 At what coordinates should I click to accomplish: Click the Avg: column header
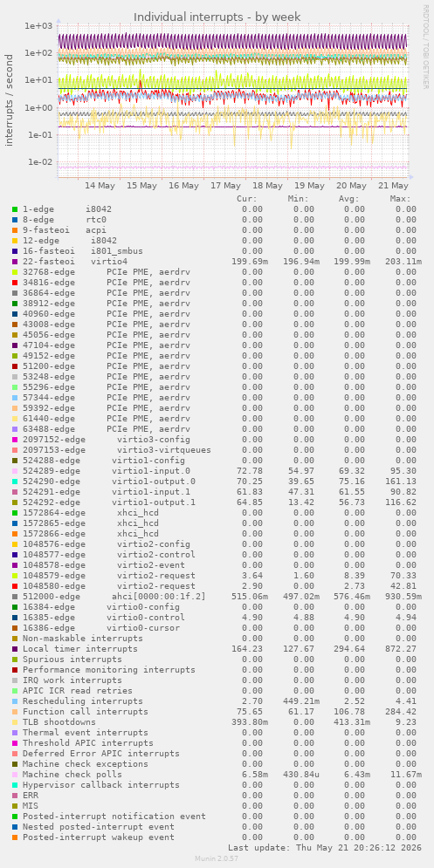348,199
